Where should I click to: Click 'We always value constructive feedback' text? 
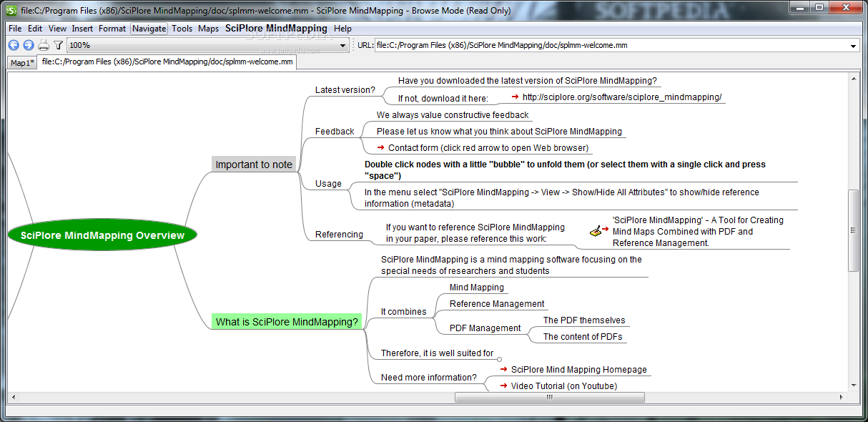tap(453, 115)
